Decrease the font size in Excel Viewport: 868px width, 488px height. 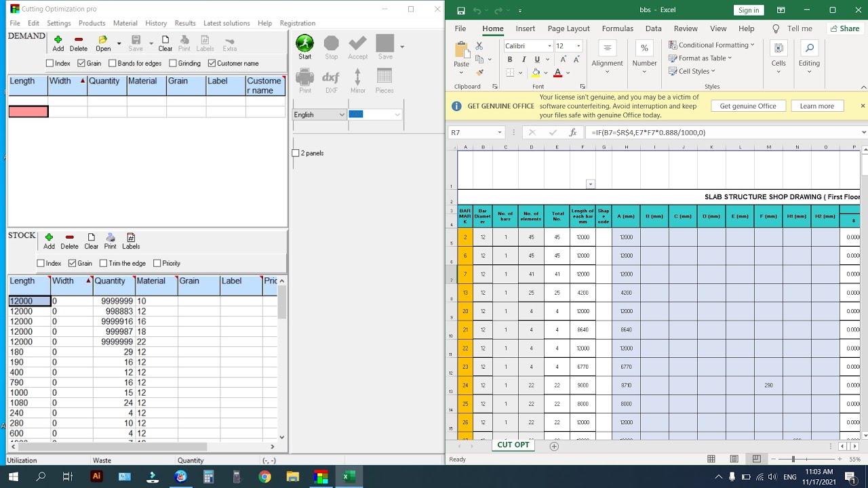coord(577,60)
